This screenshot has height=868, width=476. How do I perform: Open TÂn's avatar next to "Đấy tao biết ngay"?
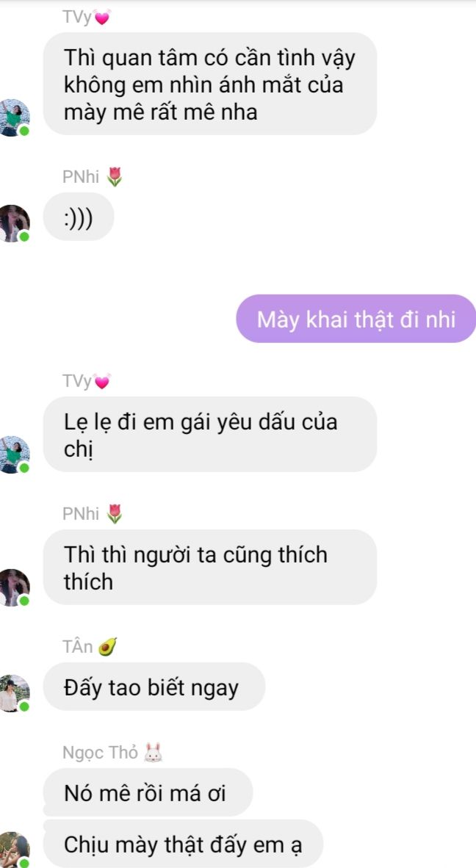pos(14,693)
